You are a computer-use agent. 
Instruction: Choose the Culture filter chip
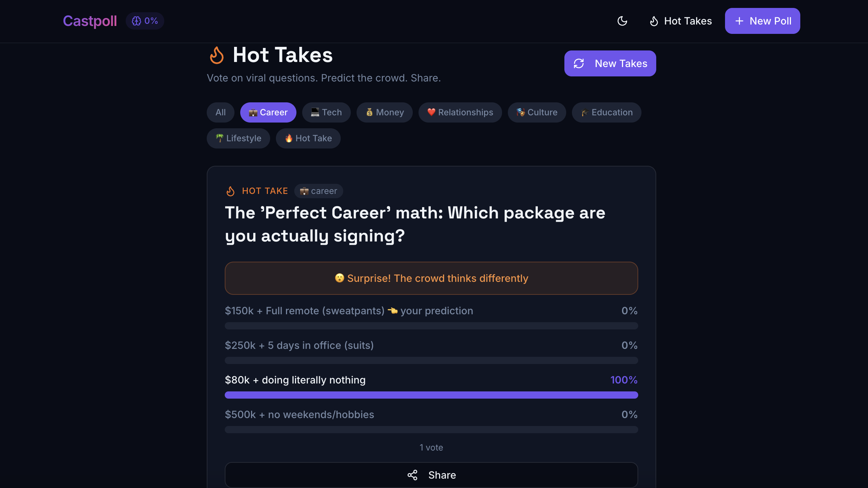coord(537,112)
